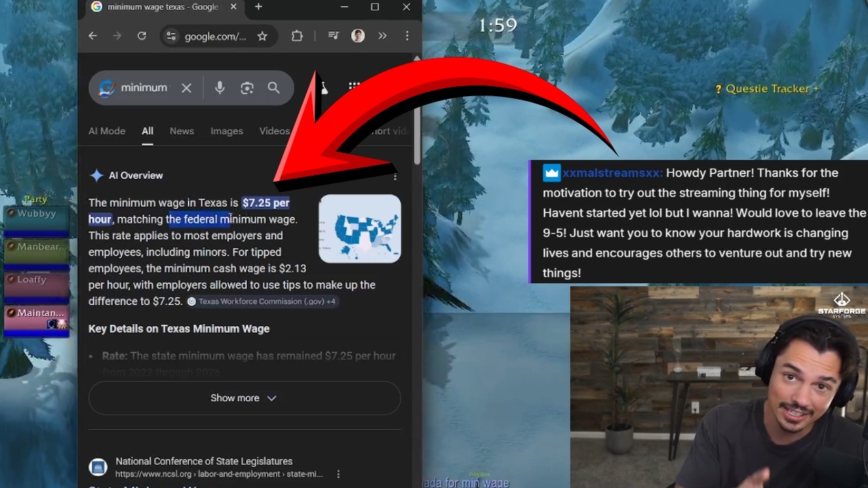
Task: Select the minimum wage texas browser tab
Action: click(x=163, y=7)
